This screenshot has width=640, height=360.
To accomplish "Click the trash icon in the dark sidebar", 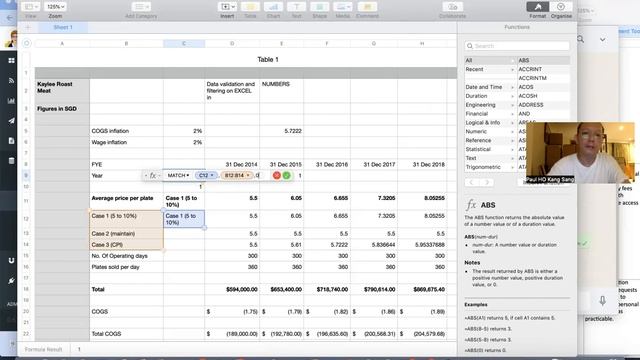I will coord(11,160).
